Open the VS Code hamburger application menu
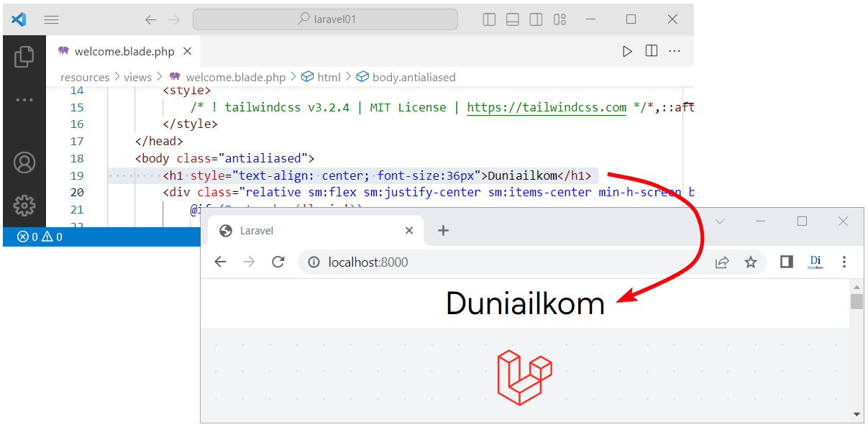This screenshot has height=427, width=868. pyautogui.click(x=52, y=19)
